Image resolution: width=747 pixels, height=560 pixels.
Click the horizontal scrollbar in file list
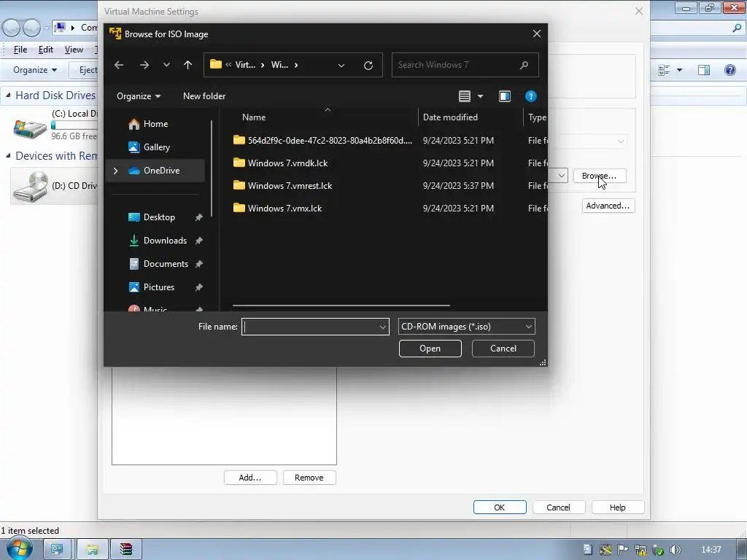pos(341,306)
